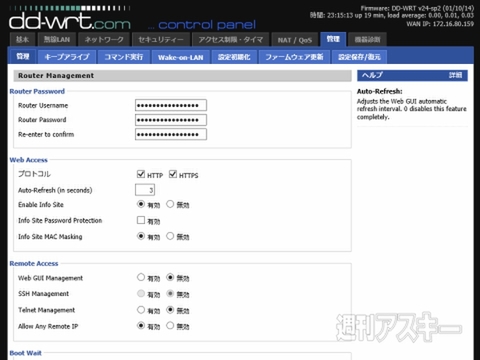Select 無効 for Enable Info Site
This screenshot has height=360, width=480.
click(x=170, y=204)
